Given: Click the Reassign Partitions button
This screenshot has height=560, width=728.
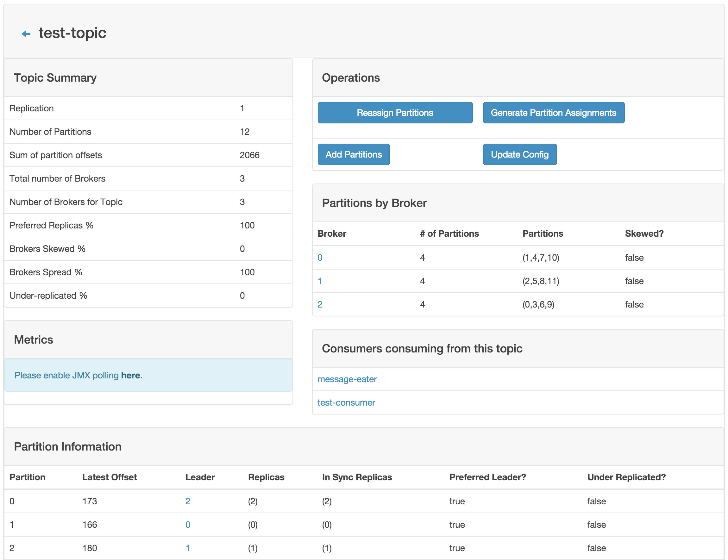Looking at the screenshot, I should 395,113.
